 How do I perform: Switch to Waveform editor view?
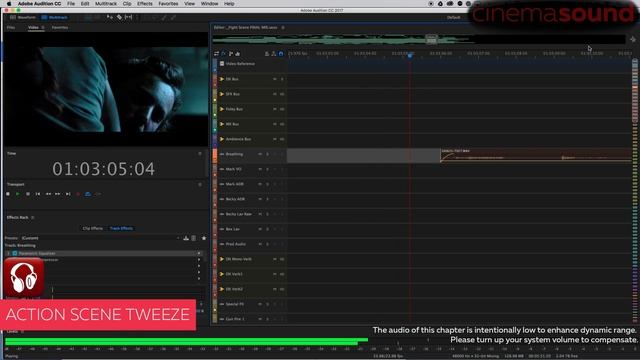click(23, 18)
